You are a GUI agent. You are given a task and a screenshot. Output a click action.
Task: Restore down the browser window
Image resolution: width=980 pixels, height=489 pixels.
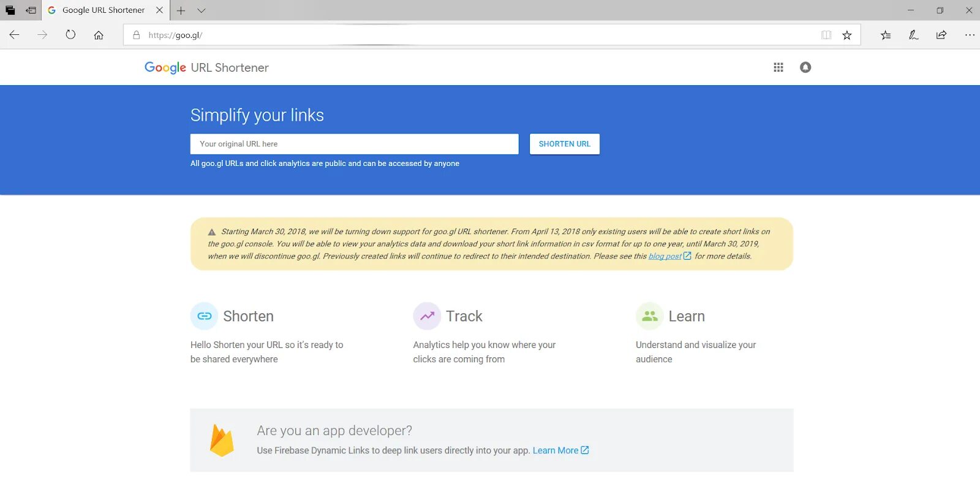point(940,10)
